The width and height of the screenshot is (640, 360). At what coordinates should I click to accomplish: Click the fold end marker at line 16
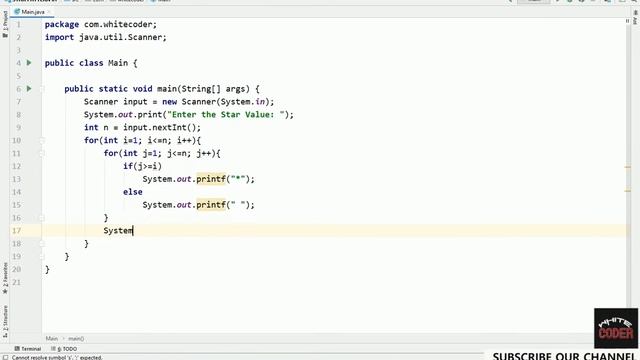[42, 218]
